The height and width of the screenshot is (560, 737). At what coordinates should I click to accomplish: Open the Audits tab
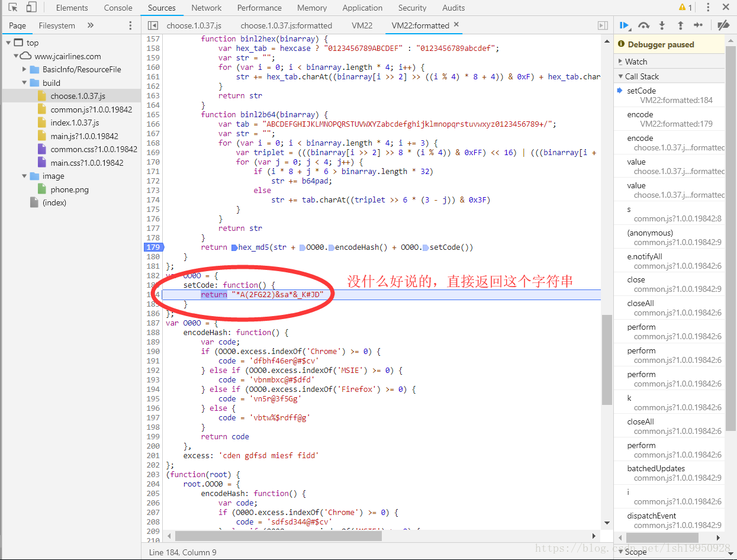453,8
